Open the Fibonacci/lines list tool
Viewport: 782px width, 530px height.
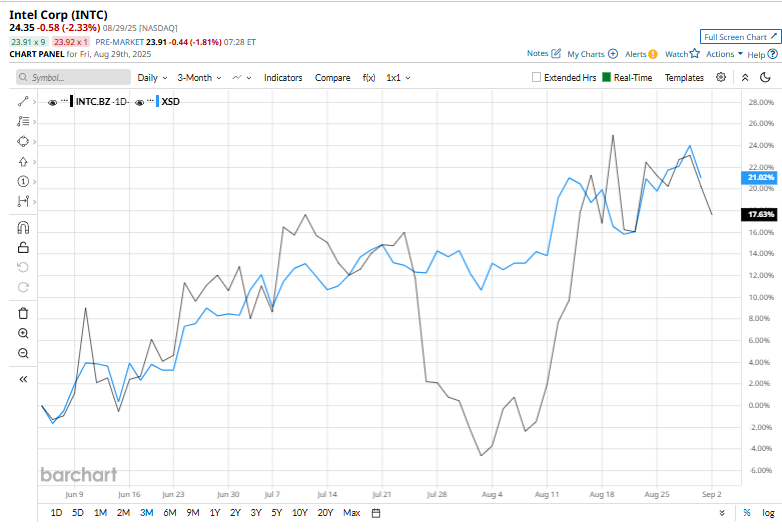click(23, 121)
